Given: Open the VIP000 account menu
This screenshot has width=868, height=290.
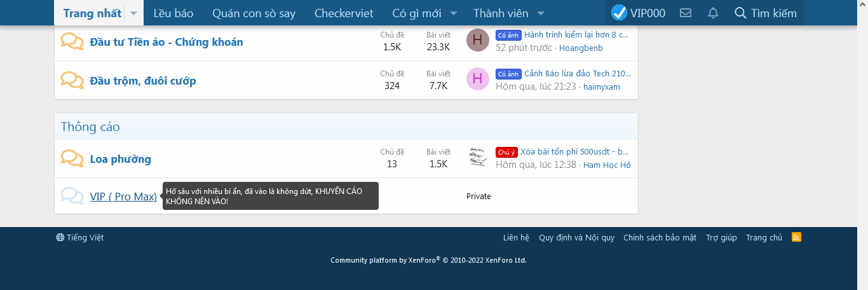Looking at the screenshot, I should pyautogui.click(x=639, y=13).
